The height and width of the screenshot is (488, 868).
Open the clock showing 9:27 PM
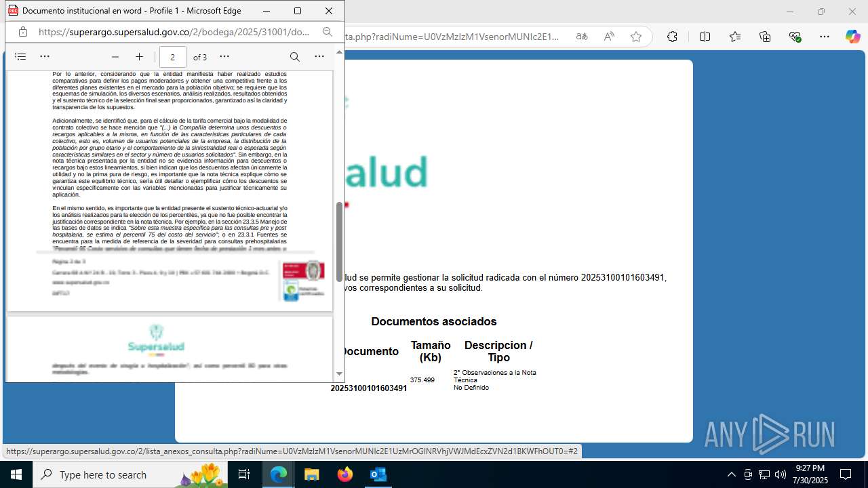tap(810, 474)
